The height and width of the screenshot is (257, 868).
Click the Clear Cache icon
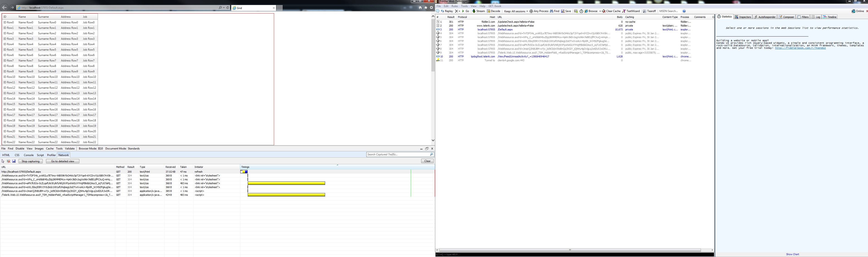click(604, 11)
